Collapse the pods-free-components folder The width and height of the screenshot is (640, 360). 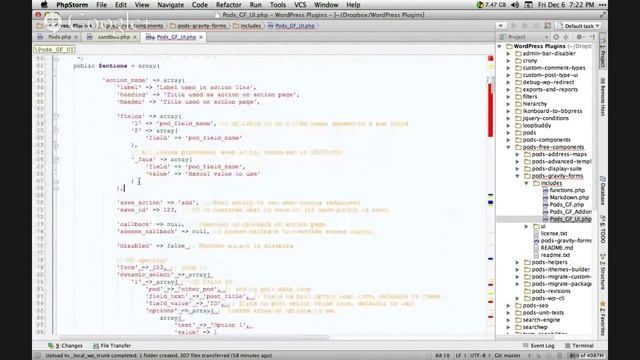pos(509,147)
